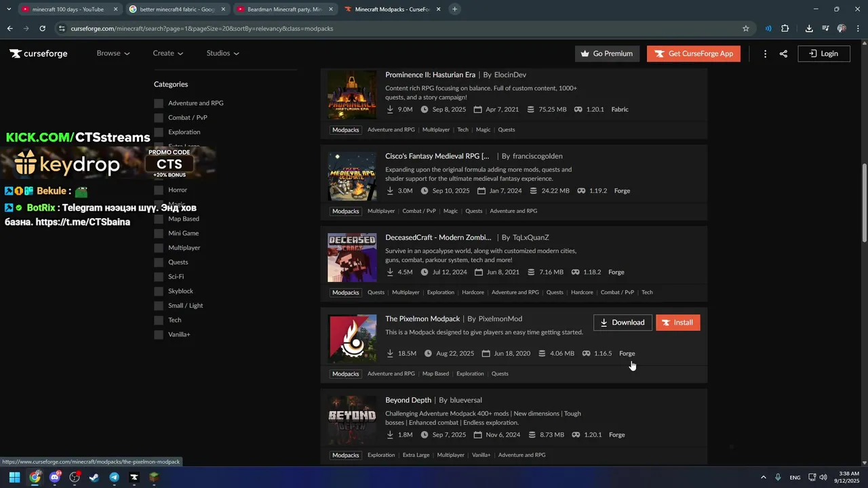Viewport: 868px width, 488px height.
Task: Close the Minecraft Modpacks CurseForge tab
Action: tap(439, 9)
